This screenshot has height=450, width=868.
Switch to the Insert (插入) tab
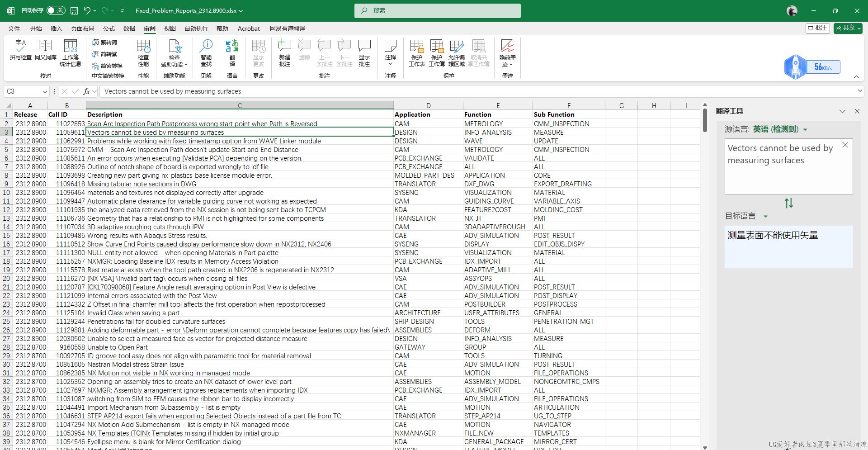pyautogui.click(x=56, y=28)
